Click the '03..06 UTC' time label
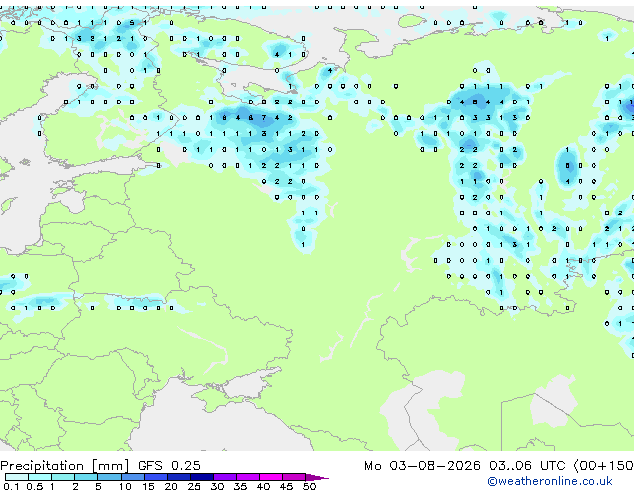This screenshot has height=490, width=634. tap(527, 466)
